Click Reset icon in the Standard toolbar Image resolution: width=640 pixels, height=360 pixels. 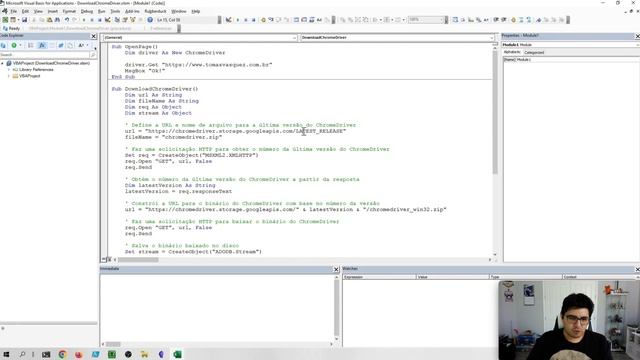[100, 20]
